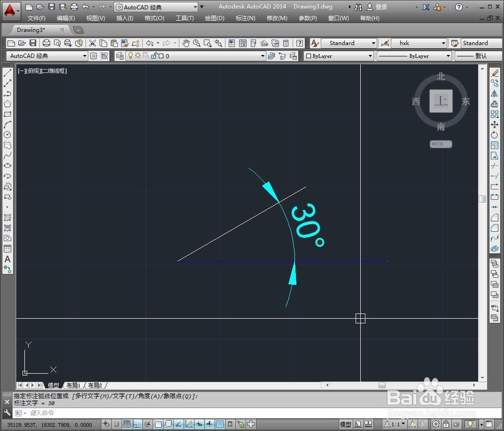Click the Workspace Settings gear icon
504x431 pixels.
click(93, 56)
